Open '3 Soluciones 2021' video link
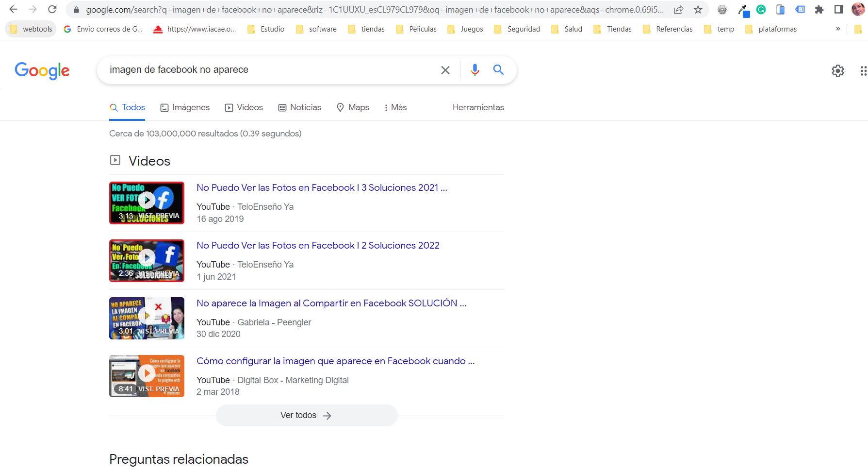The height and width of the screenshot is (471, 868). pyautogui.click(x=322, y=188)
